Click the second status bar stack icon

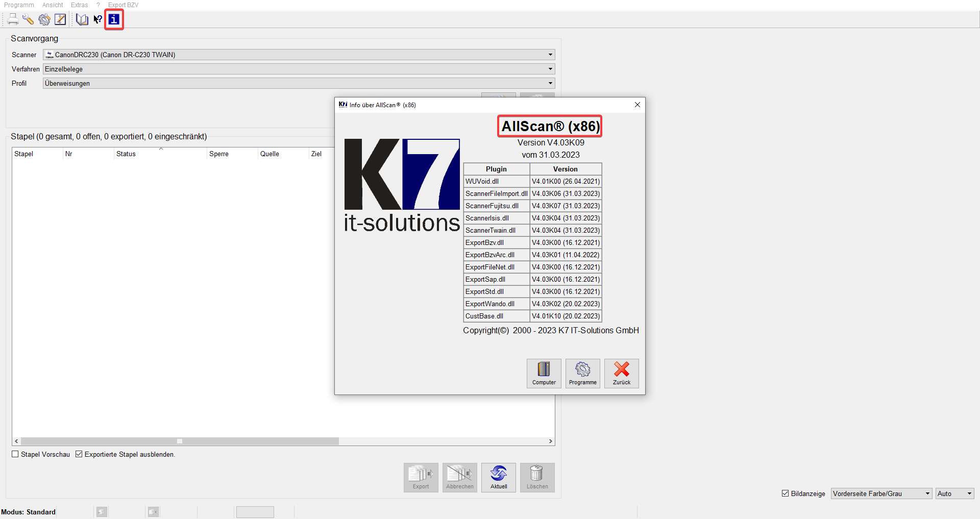(153, 512)
